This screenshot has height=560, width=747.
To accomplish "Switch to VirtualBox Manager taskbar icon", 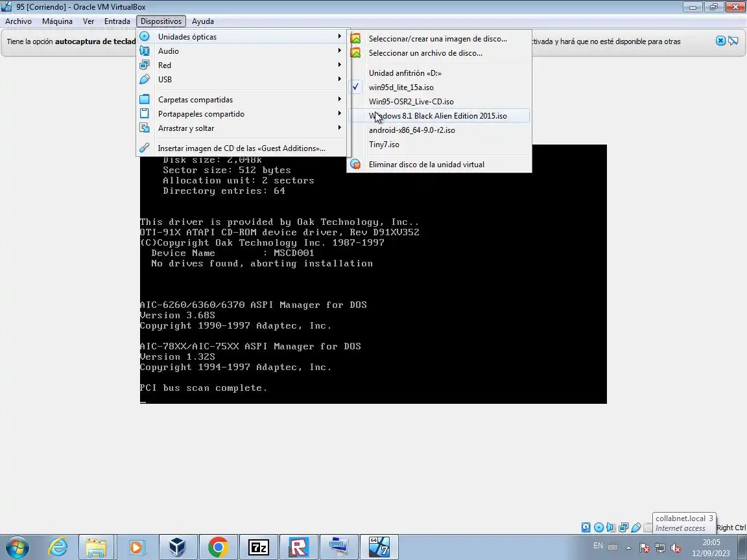I will (x=177, y=547).
